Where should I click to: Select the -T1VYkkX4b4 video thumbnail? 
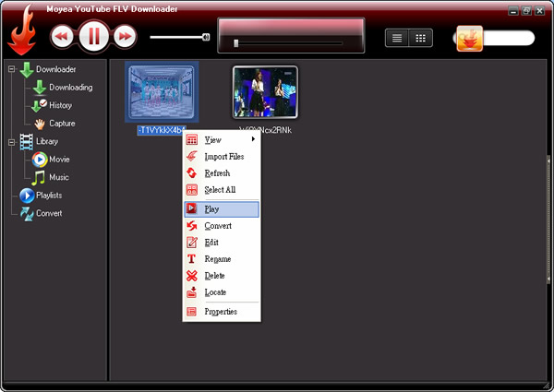[x=162, y=92]
